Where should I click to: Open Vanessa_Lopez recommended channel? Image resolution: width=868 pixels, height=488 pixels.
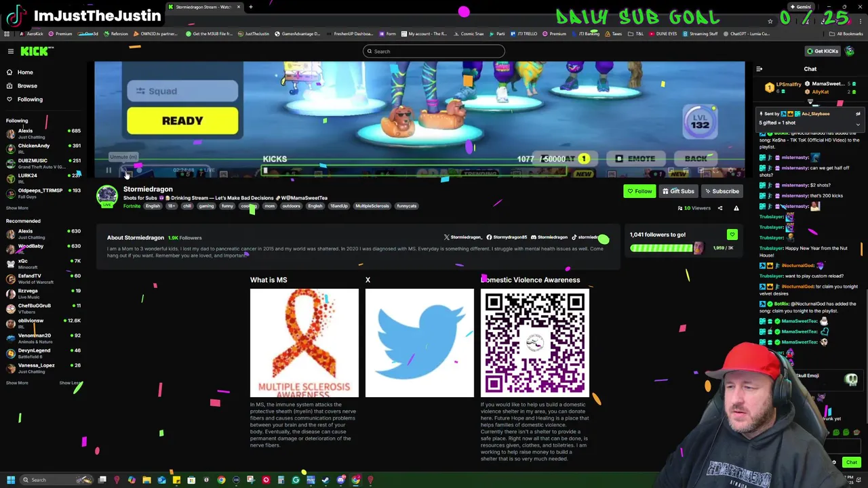pos(42,368)
